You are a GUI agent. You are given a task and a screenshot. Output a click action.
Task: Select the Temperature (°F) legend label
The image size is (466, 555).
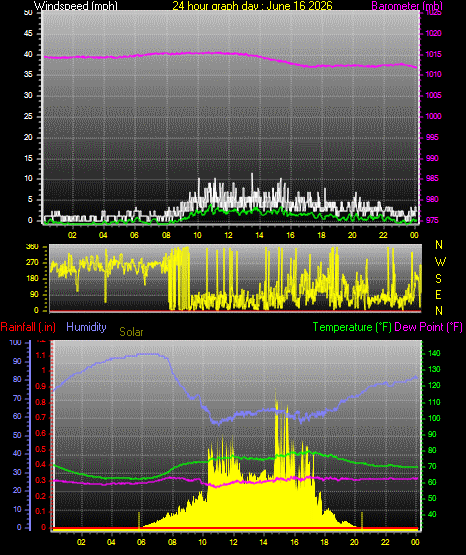coord(352,327)
